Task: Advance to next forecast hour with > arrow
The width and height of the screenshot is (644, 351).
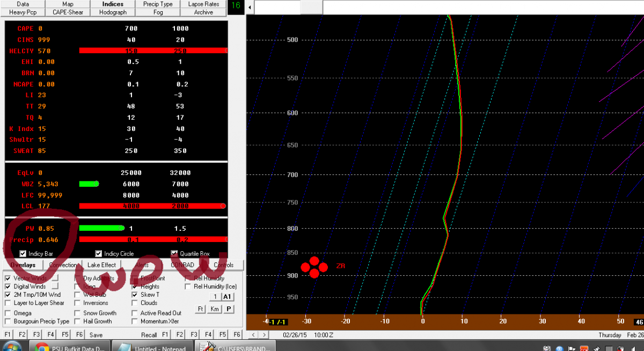Action: tap(264, 335)
